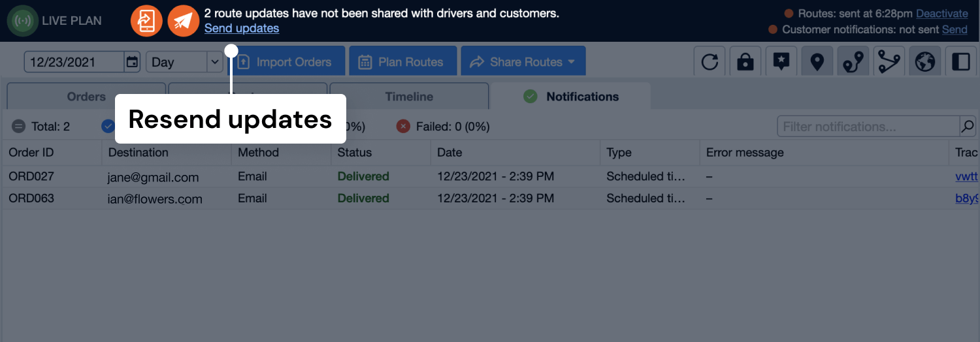The image size is (980, 342).
Task: Click the Plan Routes button
Action: 402,62
